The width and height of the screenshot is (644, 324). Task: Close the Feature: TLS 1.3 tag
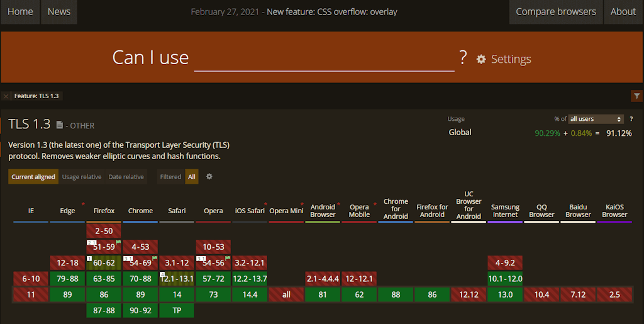point(6,96)
